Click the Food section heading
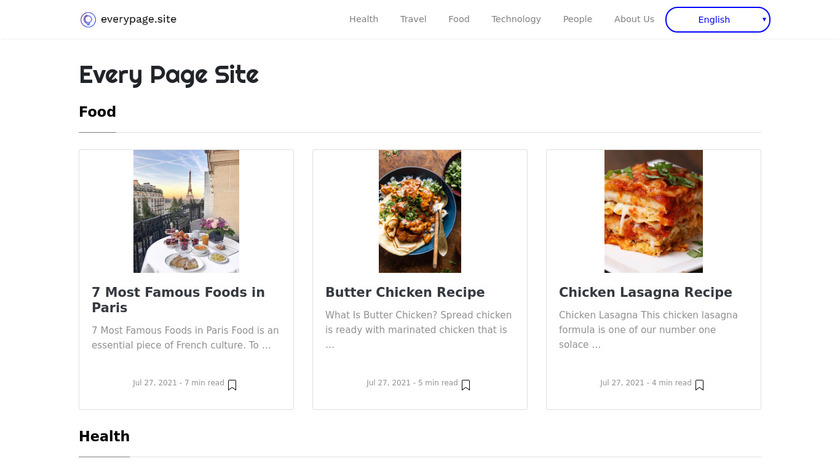The height and width of the screenshot is (472, 840). tap(97, 112)
